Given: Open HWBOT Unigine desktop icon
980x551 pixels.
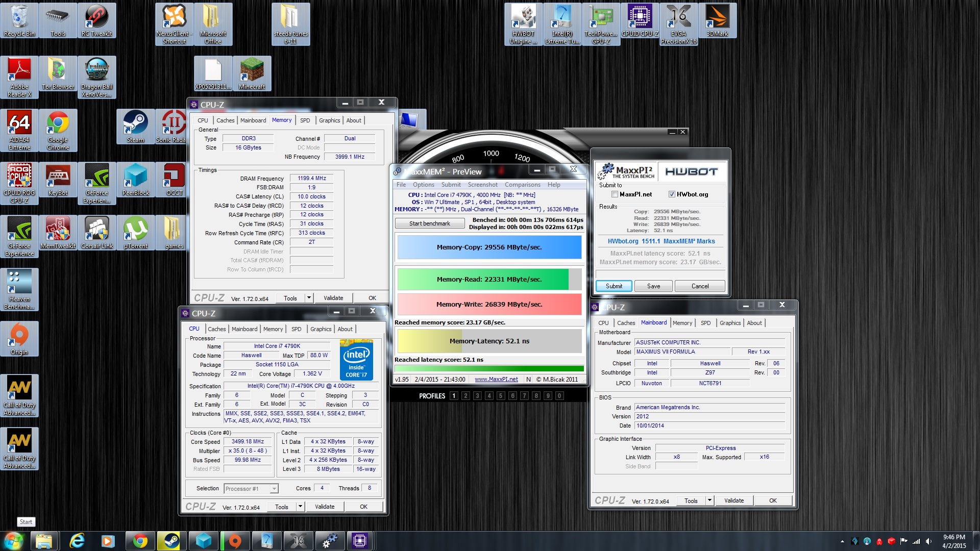Looking at the screenshot, I should click(523, 24).
